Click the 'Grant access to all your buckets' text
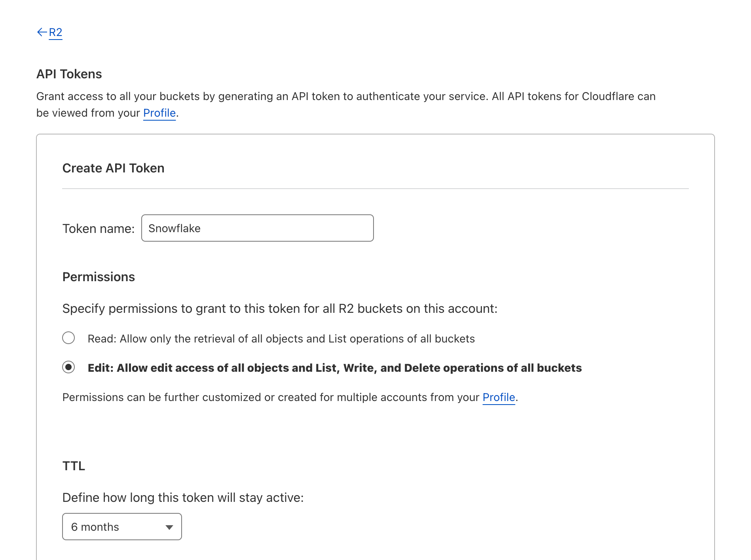751x560 pixels. tap(345, 96)
